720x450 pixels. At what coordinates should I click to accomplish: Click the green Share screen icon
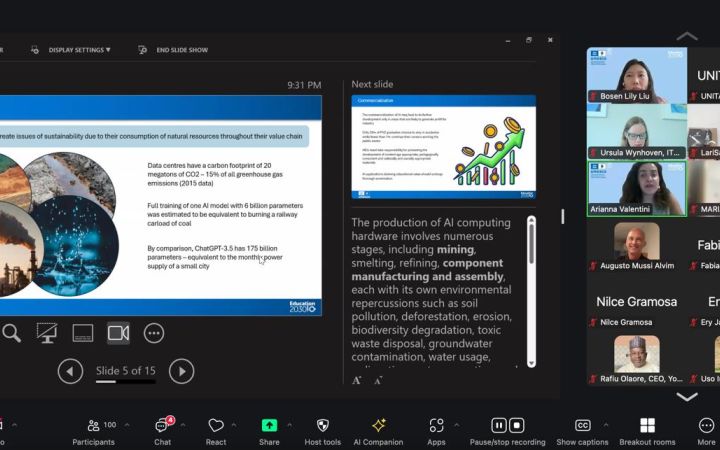point(269,426)
